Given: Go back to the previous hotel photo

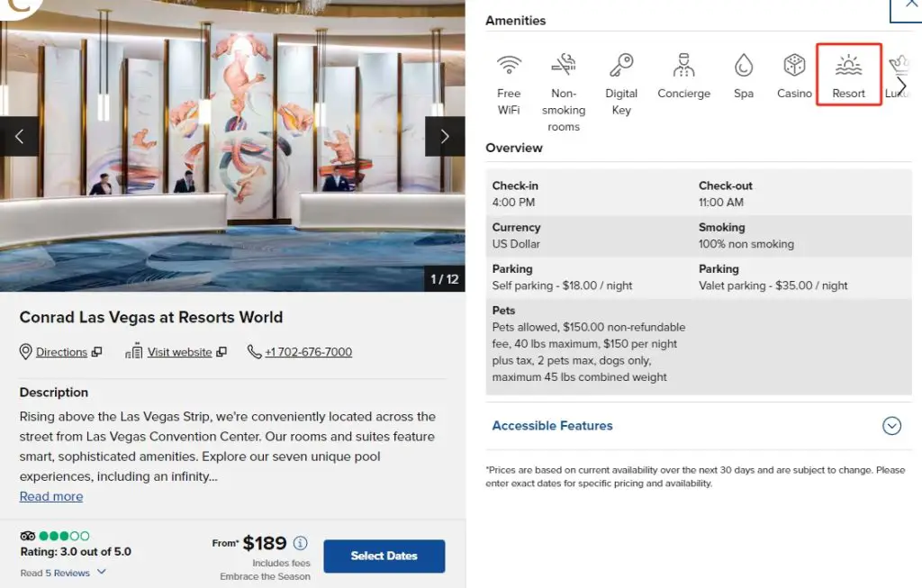Looking at the screenshot, I should tap(19, 136).
